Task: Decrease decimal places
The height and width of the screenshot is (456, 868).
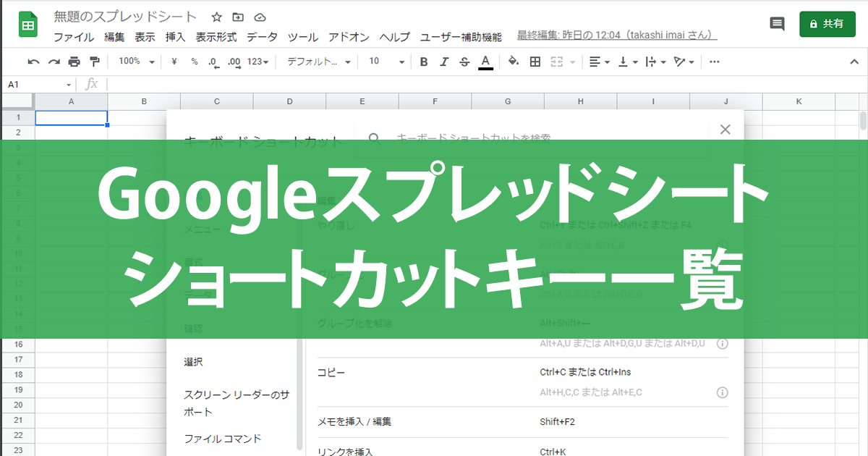Action: pos(213,62)
